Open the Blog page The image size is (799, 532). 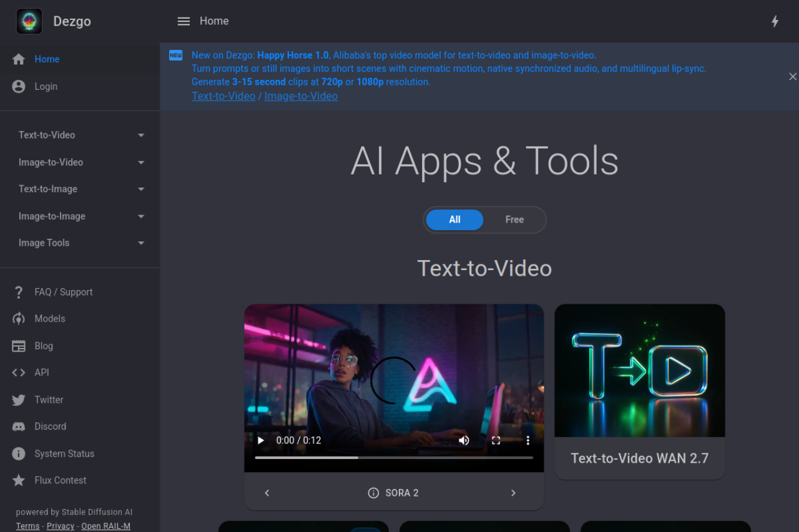80,346
